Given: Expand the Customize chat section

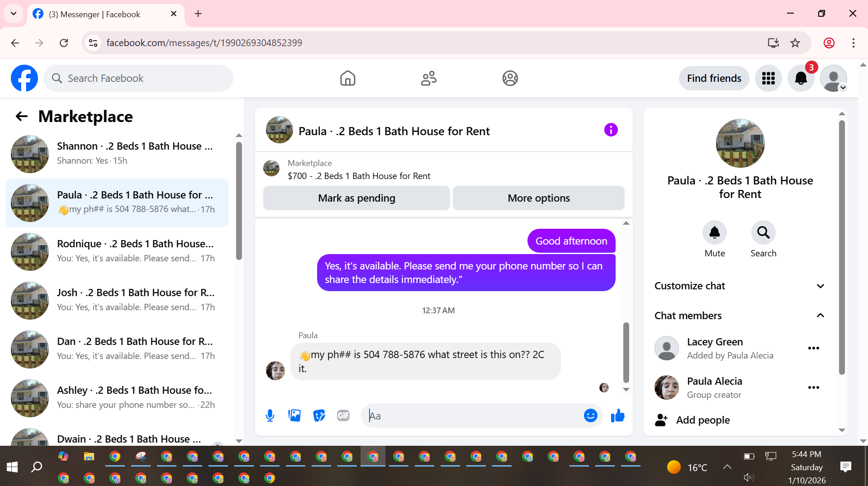Looking at the screenshot, I should (740, 286).
